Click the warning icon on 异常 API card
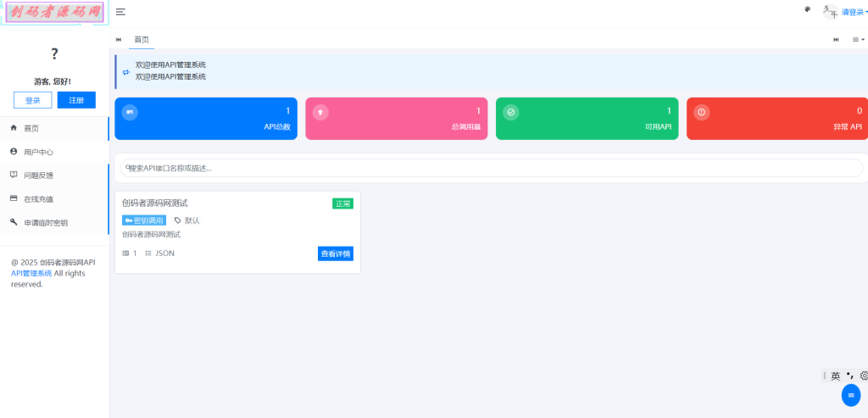Screen dimensions: 868x418 [x=701, y=113]
